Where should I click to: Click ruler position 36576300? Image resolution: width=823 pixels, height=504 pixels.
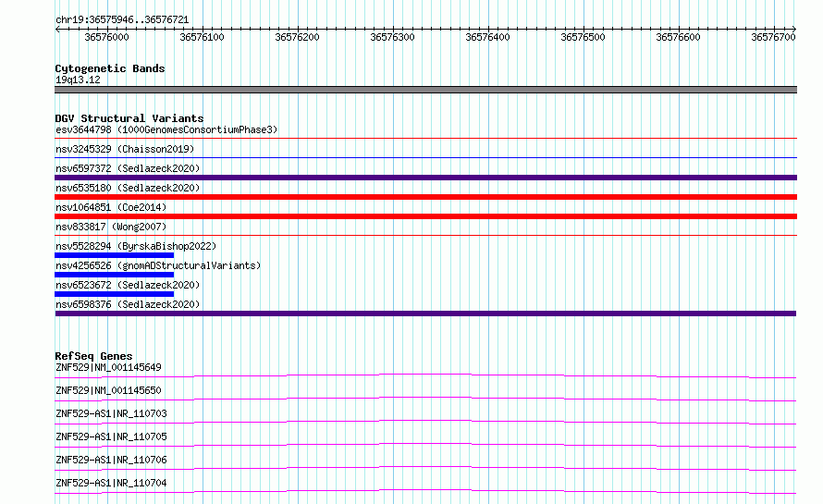point(392,37)
